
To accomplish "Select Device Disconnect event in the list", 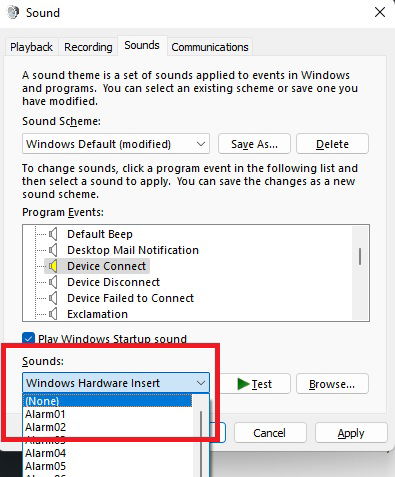I will point(113,282).
